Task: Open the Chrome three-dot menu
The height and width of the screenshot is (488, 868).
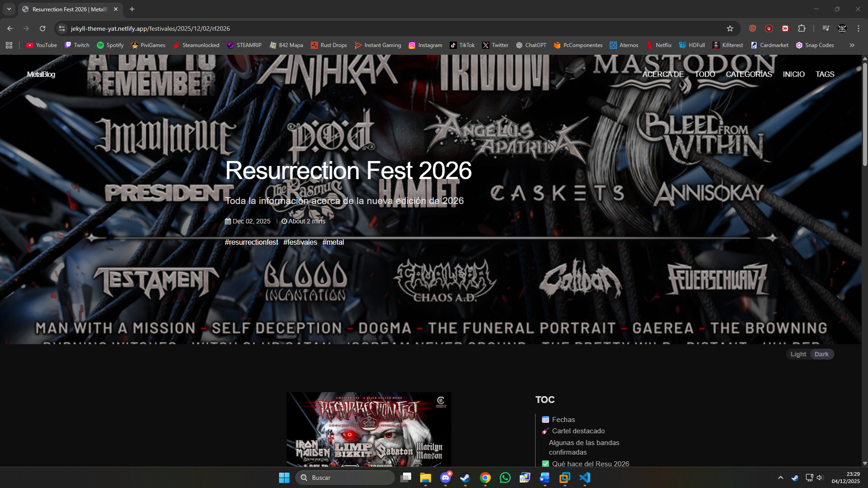Action: click(858, 28)
